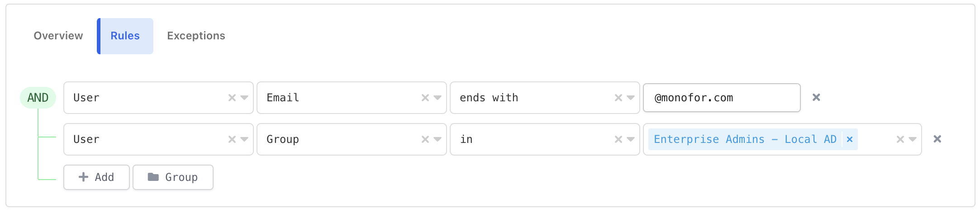Delete the Group in rule row
Viewport: 980px width, 218px height.
tap(937, 139)
